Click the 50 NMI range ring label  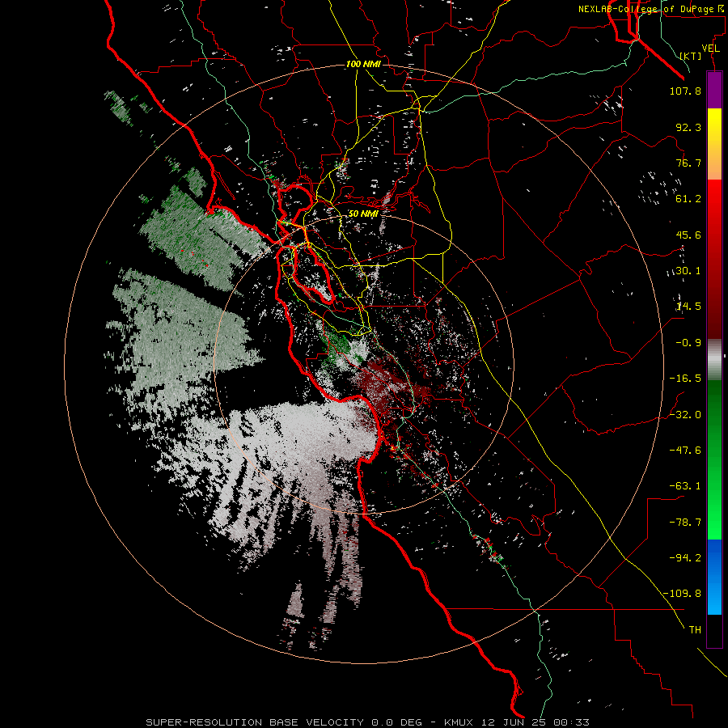point(363,214)
